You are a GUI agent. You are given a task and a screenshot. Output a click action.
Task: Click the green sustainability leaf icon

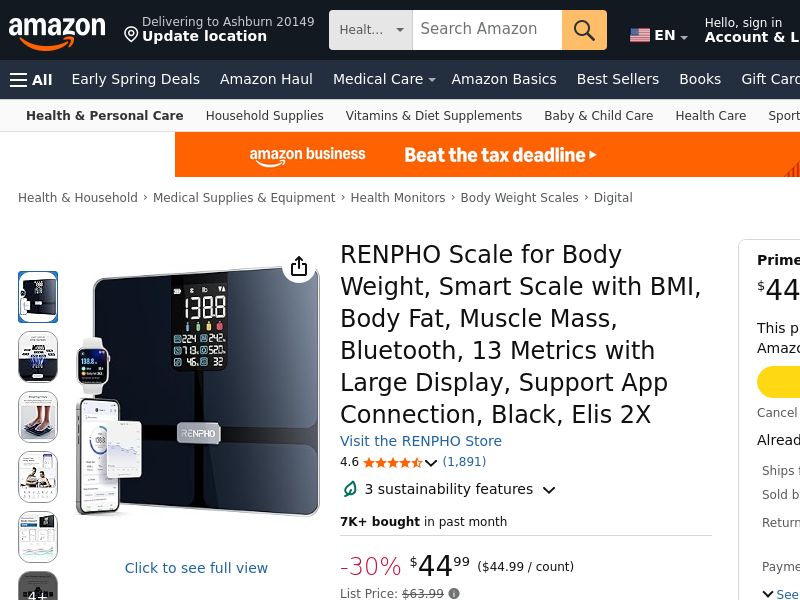350,489
